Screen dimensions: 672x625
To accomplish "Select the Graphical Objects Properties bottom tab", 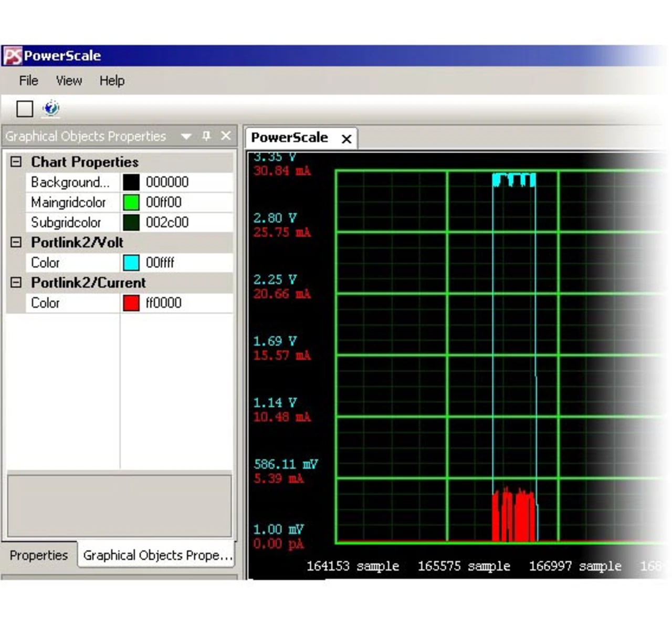I will click(x=157, y=555).
